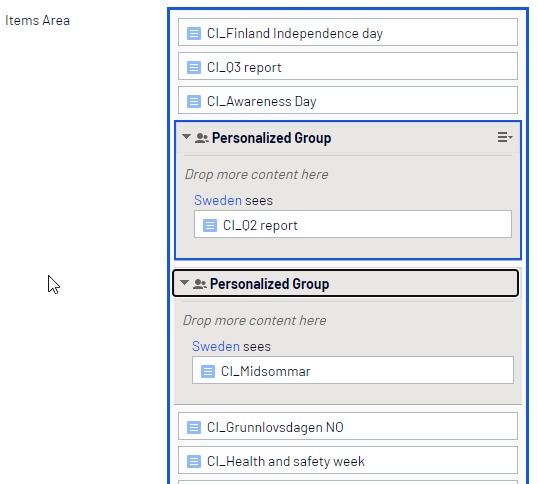Select the CI_Grunnlovsdagen NO item
This screenshot has height=484, width=538.
pyautogui.click(x=348, y=426)
